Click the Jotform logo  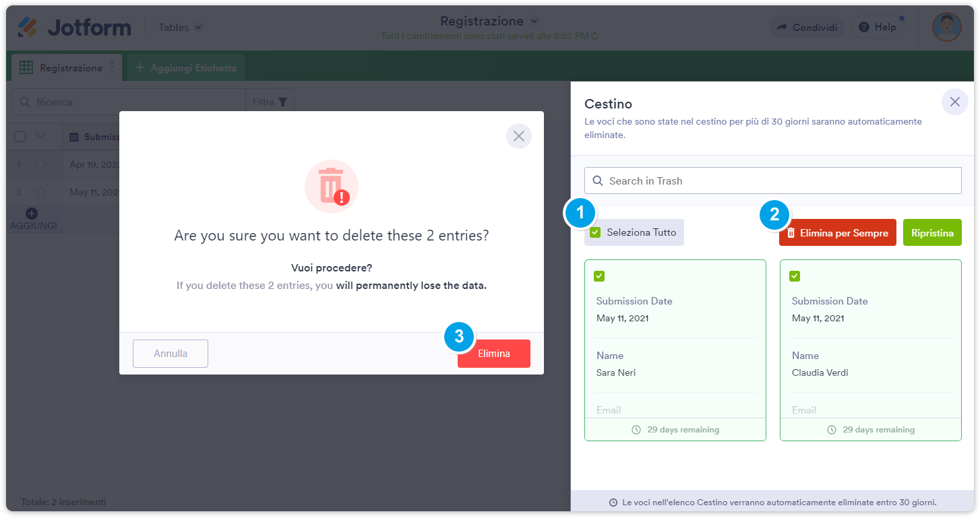pyautogui.click(x=74, y=28)
